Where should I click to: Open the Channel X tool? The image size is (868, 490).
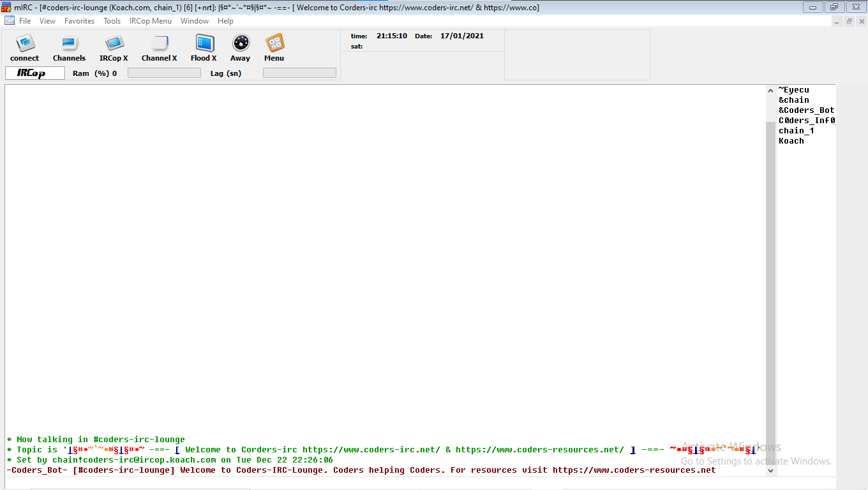click(159, 43)
